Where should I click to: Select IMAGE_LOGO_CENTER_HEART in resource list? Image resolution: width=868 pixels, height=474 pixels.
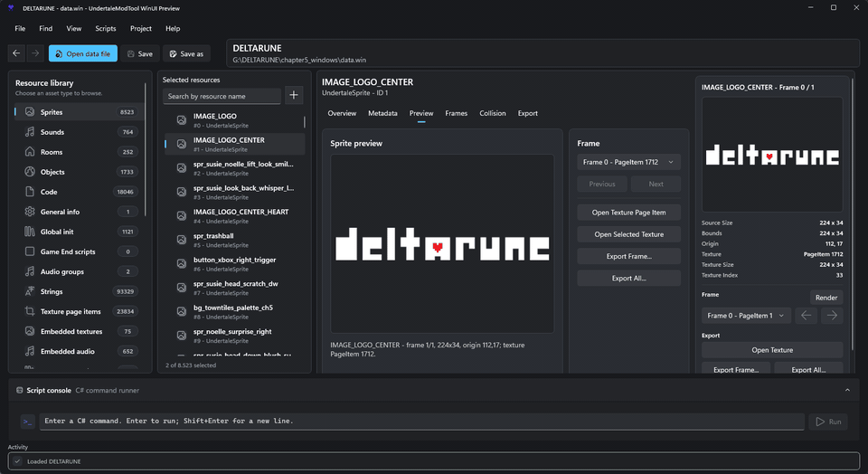click(235, 216)
